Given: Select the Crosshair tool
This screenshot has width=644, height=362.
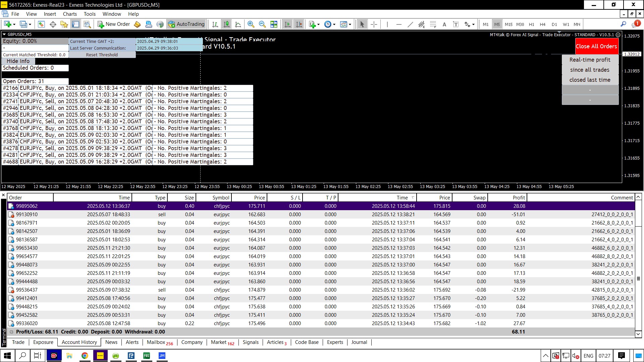Looking at the screenshot, I should point(374,24).
